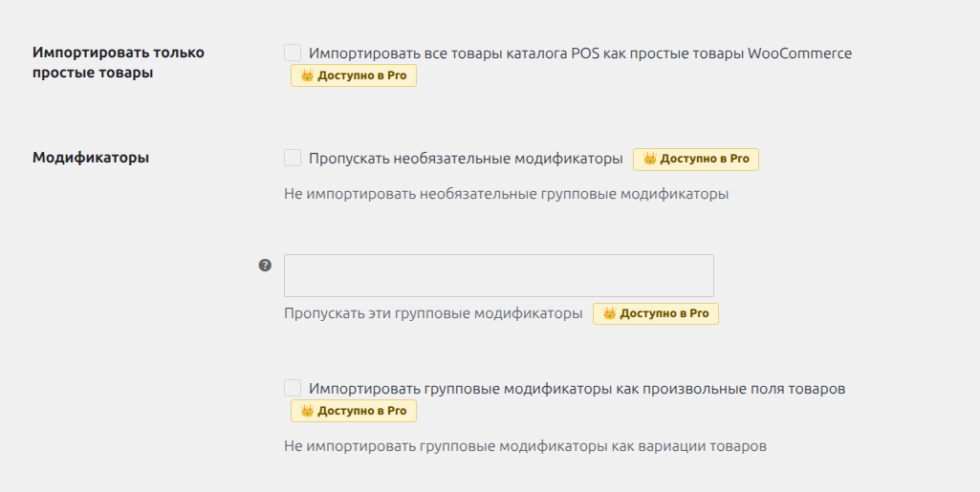The width and height of the screenshot is (980, 492).
Task: Click text 'Пропускать эти групповые модификаторы'
Action: tap(433, 313)
